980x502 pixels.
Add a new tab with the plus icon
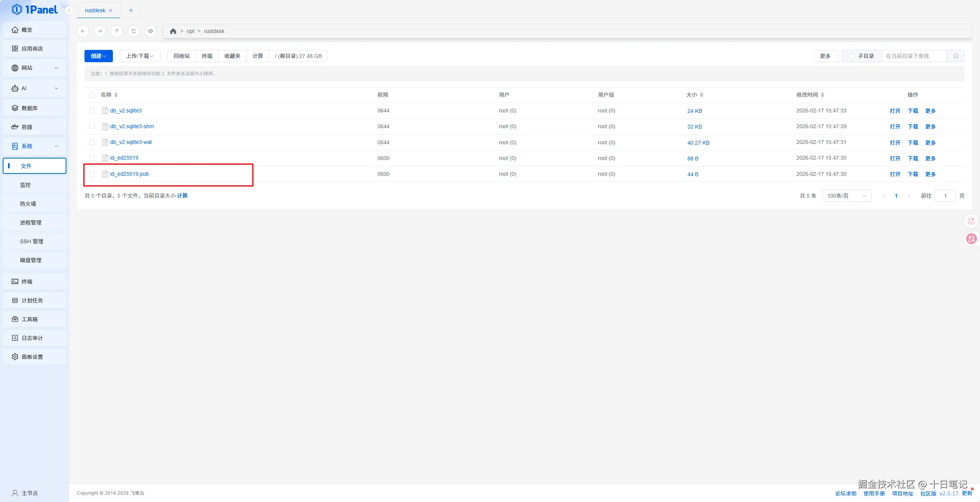(131, 10)
